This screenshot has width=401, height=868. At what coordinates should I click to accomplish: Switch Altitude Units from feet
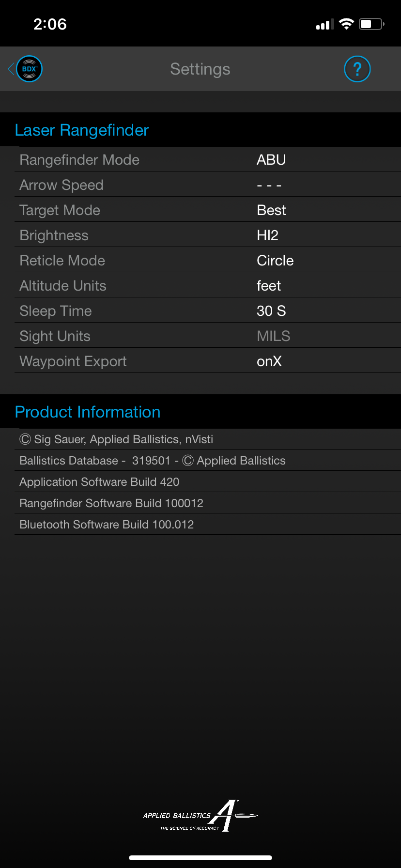click(269, 286)
